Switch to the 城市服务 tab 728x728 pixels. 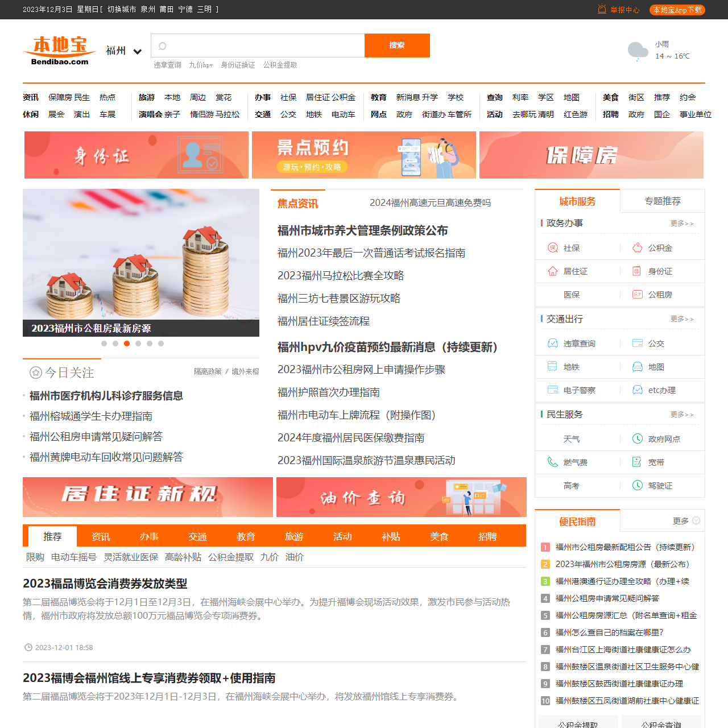(577, 201)
